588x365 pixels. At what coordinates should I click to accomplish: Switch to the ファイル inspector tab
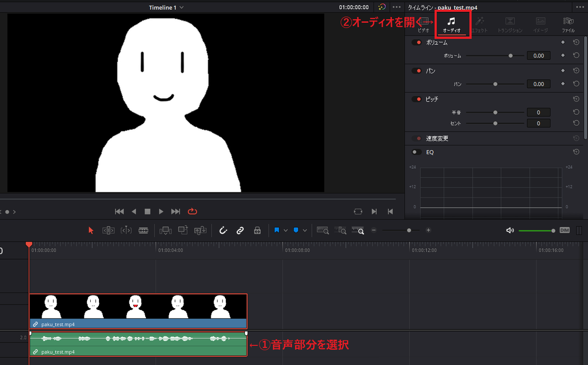click(568, 25)
